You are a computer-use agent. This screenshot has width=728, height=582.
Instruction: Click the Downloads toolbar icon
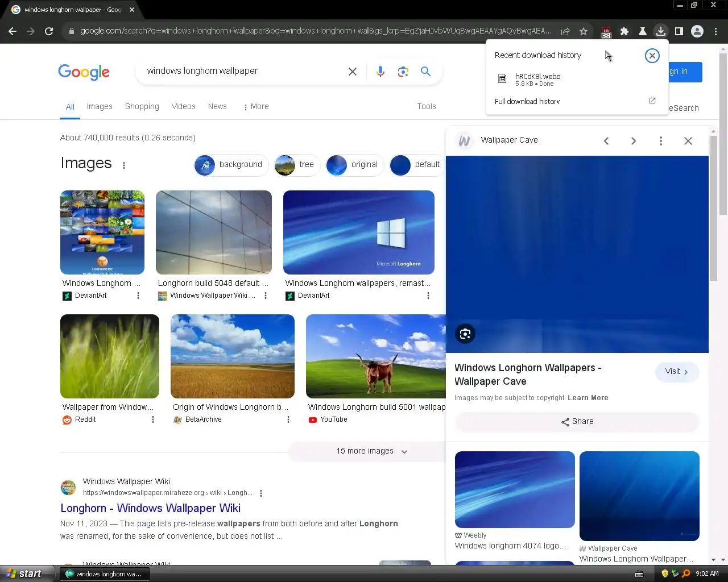tap(661, 31)
